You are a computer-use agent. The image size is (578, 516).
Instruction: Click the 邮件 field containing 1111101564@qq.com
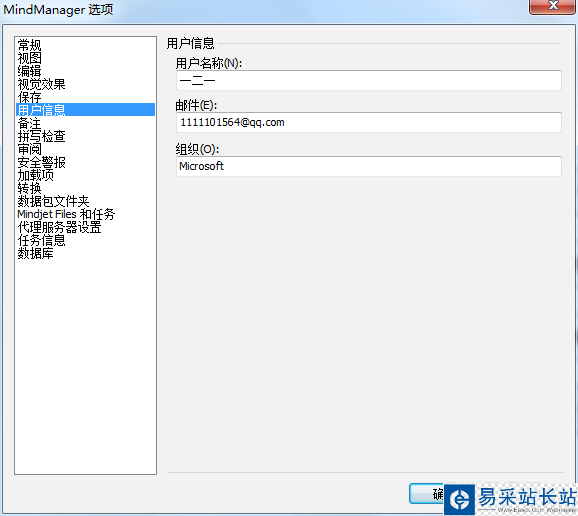click(x=369, y=122)
